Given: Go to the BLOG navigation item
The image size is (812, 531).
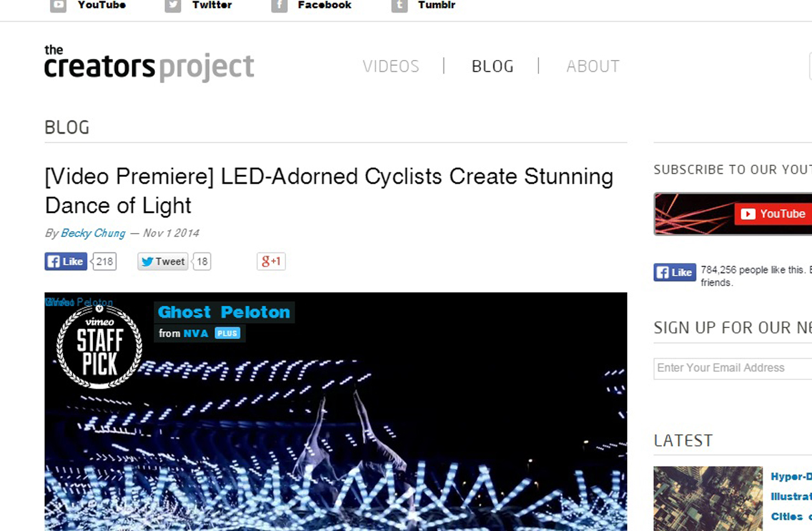Looking at the screenshot, I should (x=492, y=66).
